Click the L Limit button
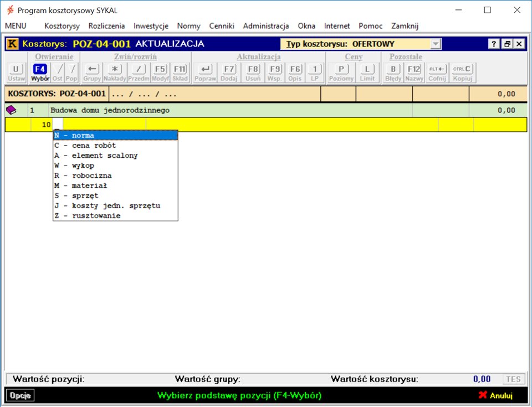The image size is (532, 407). pyautogui.click(x=367, y=73)
